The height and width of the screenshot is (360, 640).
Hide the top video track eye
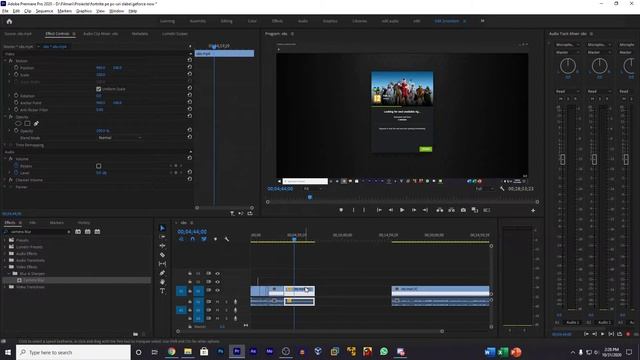click(217, 273)
